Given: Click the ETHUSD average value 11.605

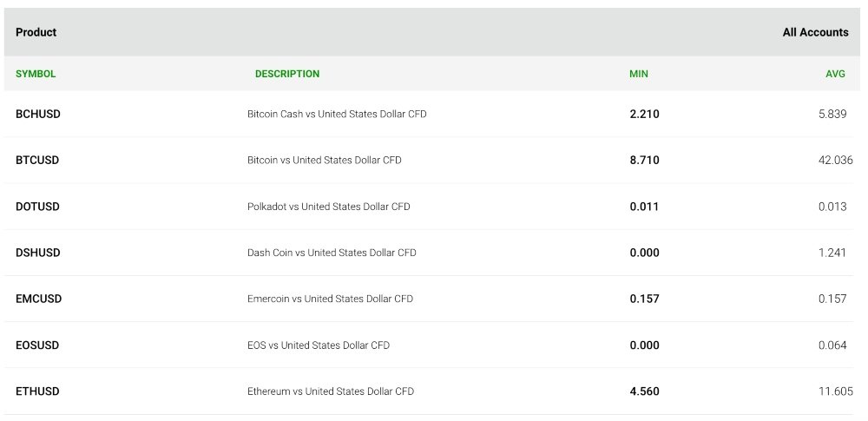Looking at the screenshot, I should 836,391.
